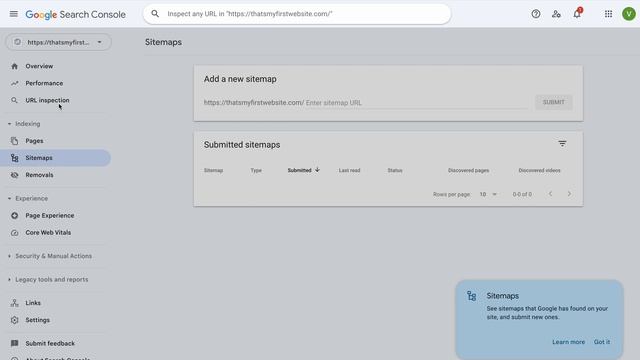Click the URL inspection magnifier icon

[x=15, y=100]
